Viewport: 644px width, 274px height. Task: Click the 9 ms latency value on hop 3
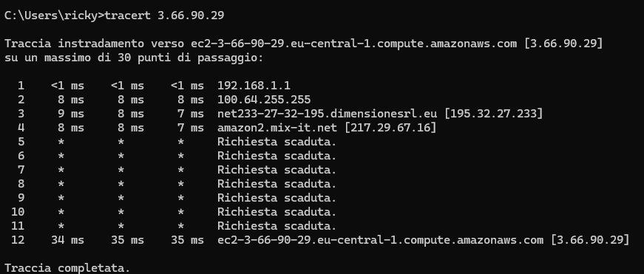click(71, 114)
